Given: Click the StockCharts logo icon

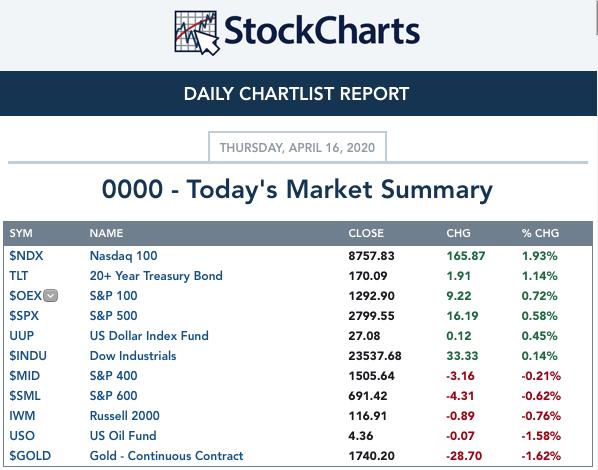Looking at the screenshot, I should pyautogui.click(x=197, y=33).
